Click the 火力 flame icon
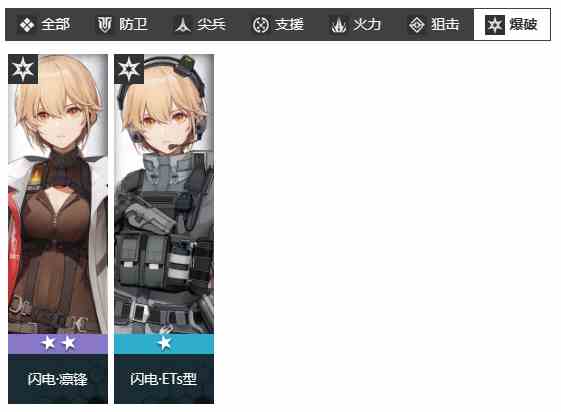Image resolution: width=561 pixels, height=412 pixels. (x=338, y=25)
